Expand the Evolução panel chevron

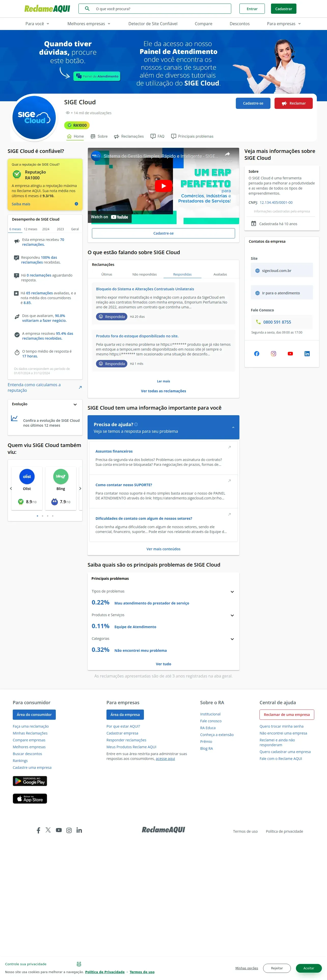click(75, 405)
